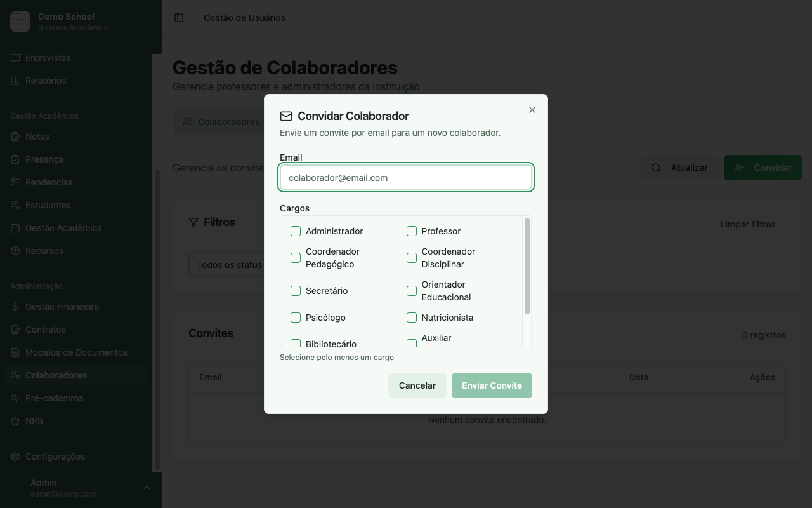Click the Gestão Acadêmica calendar icon
Viewport: 812px width, 508px height.
tap(15, 228)
